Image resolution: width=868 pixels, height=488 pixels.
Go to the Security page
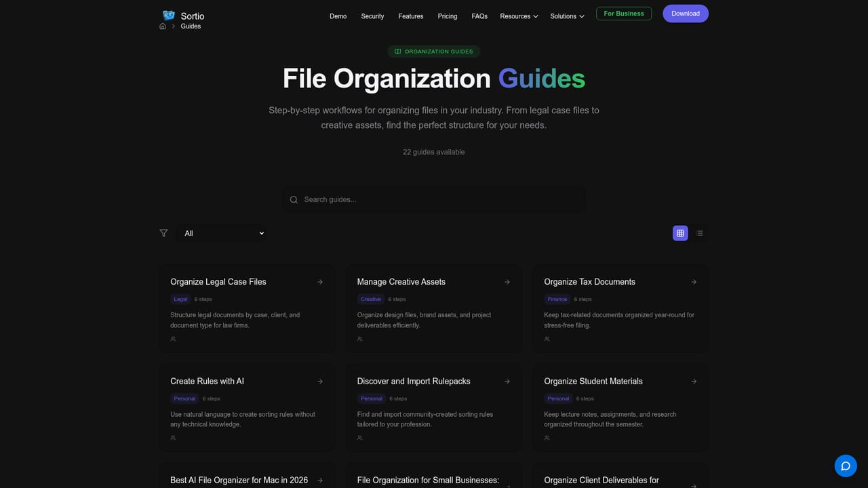click(x=372, y=16)
